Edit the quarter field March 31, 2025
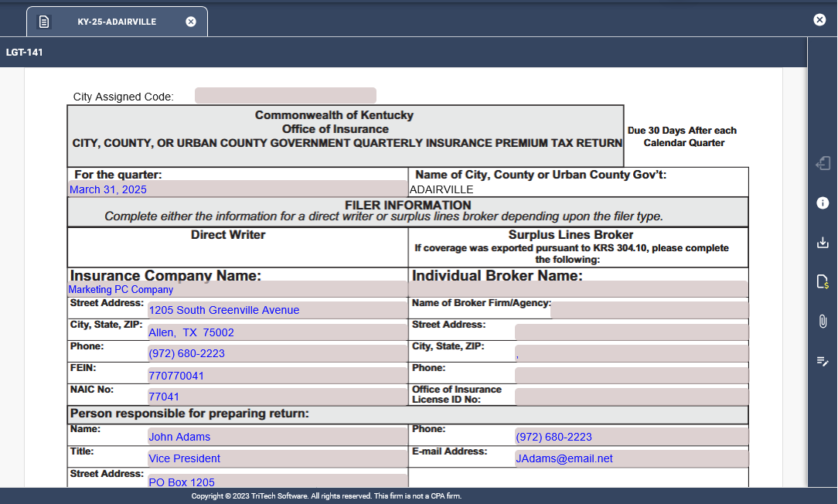 (238, 189)
